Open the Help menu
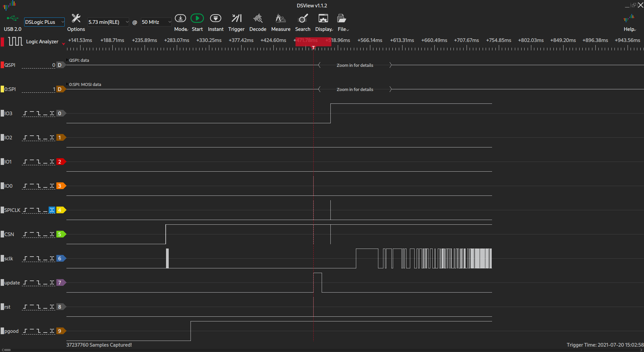The image size is (644, 352). point(629,22)
